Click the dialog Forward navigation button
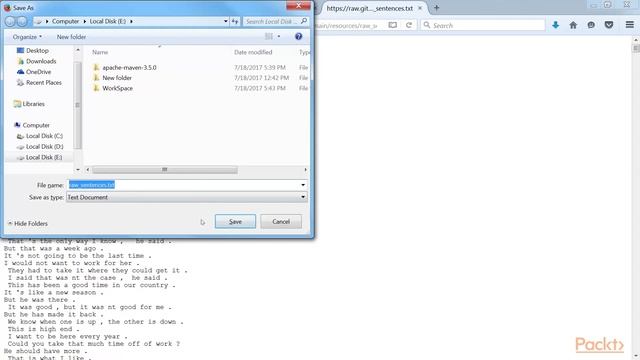This screenshot has height=360, width=640. pos(22,21)
